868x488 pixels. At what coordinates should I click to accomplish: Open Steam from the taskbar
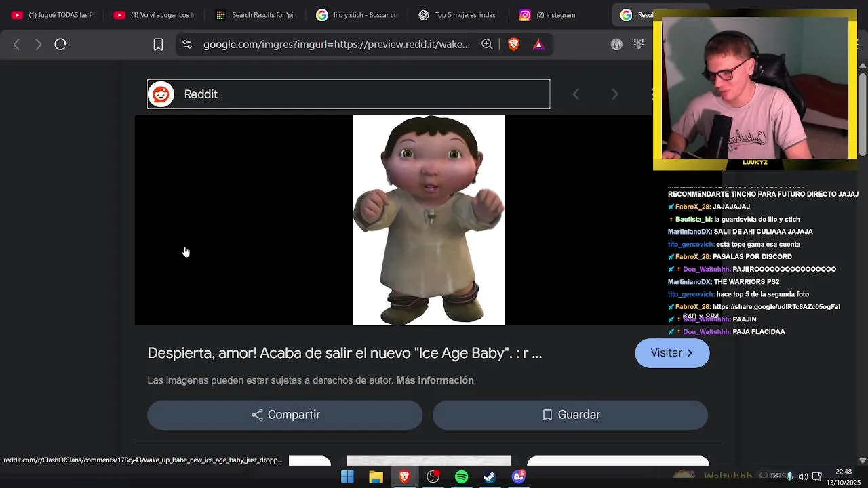[x=490, y=477]
